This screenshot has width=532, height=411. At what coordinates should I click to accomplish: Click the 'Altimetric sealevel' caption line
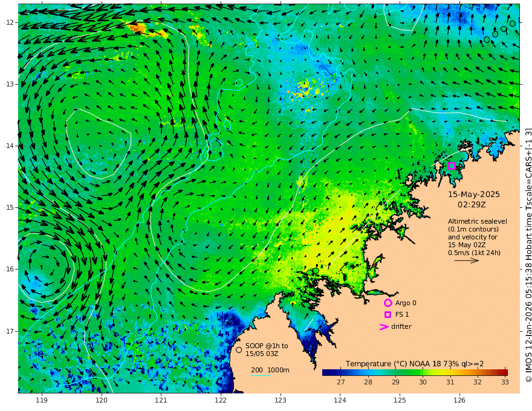pyautogui.click(x=478, y=221)
